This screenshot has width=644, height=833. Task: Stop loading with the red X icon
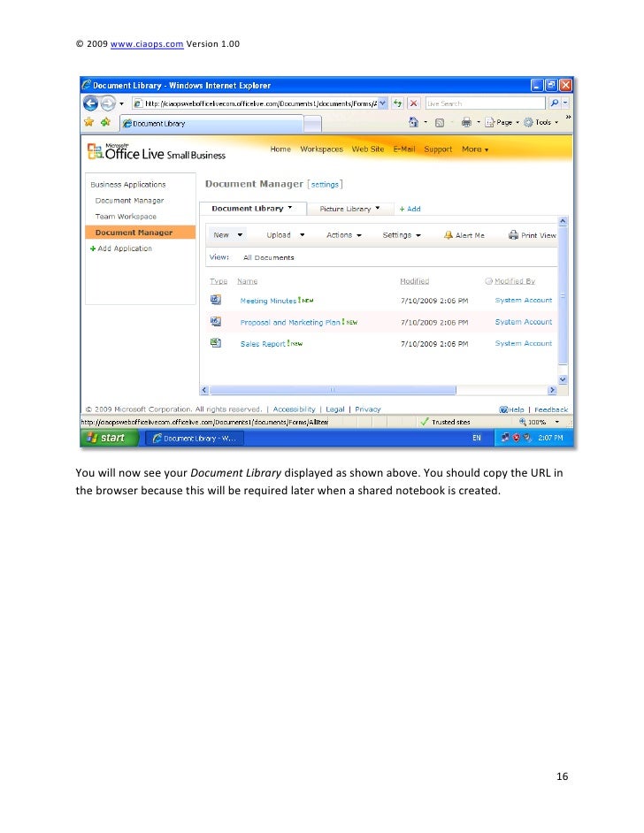pyautogui.click(x=413, y=103)
